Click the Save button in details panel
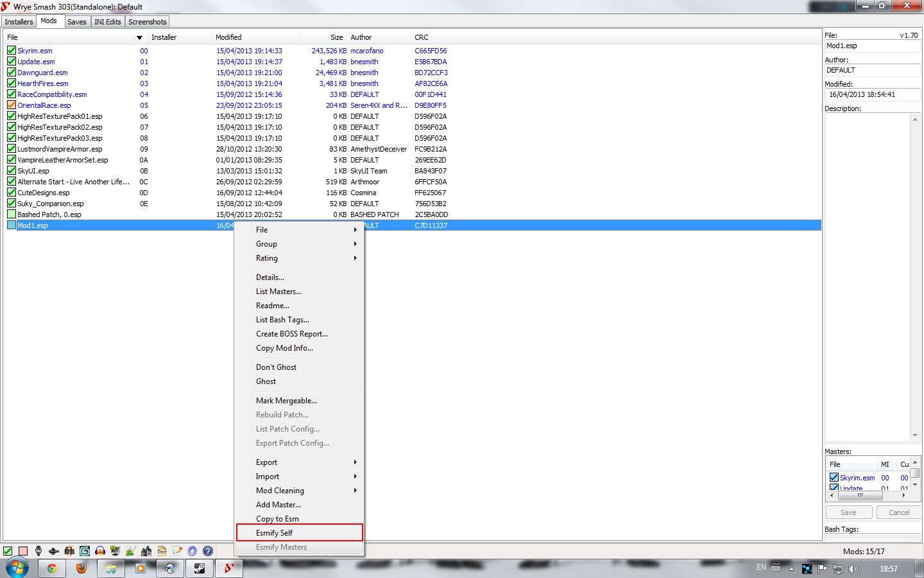 pos(849,512)
